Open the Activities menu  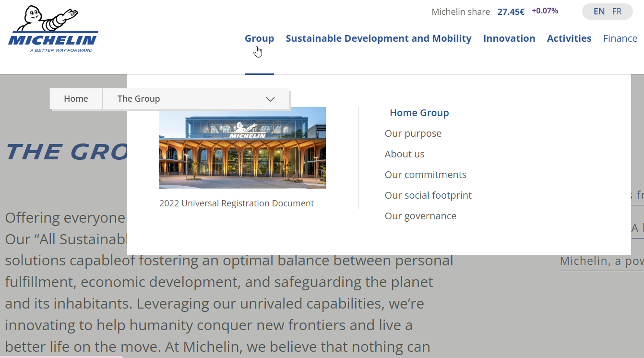(x=569, y=38)
